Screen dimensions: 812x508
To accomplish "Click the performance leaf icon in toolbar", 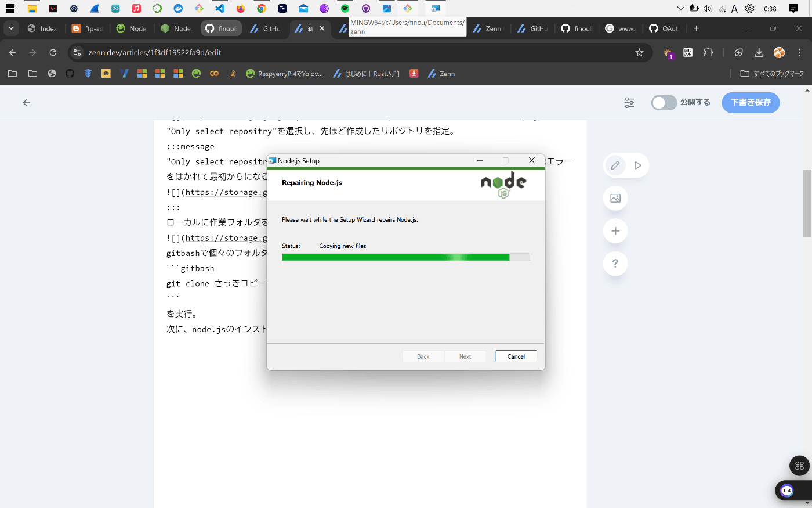I will (x=738, y=52).
